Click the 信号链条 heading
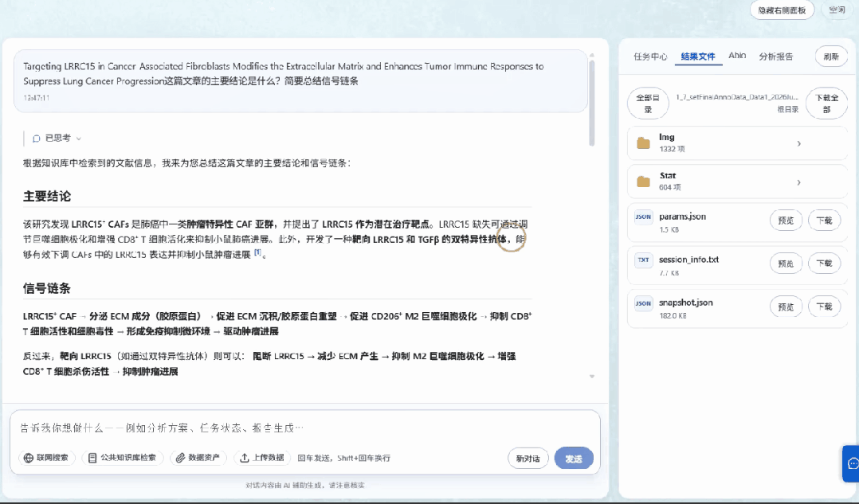Screen dimensions: 859x504 47,288
